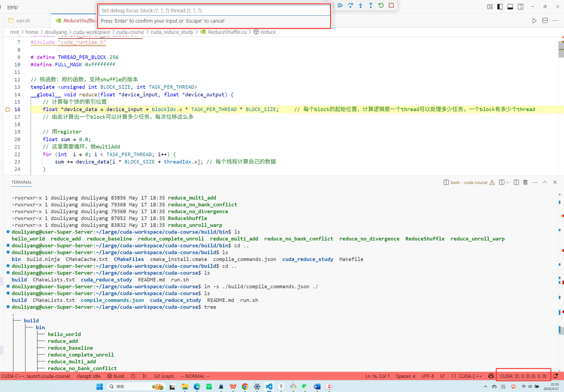Click the debug Step Over icon

pos(350,5)
